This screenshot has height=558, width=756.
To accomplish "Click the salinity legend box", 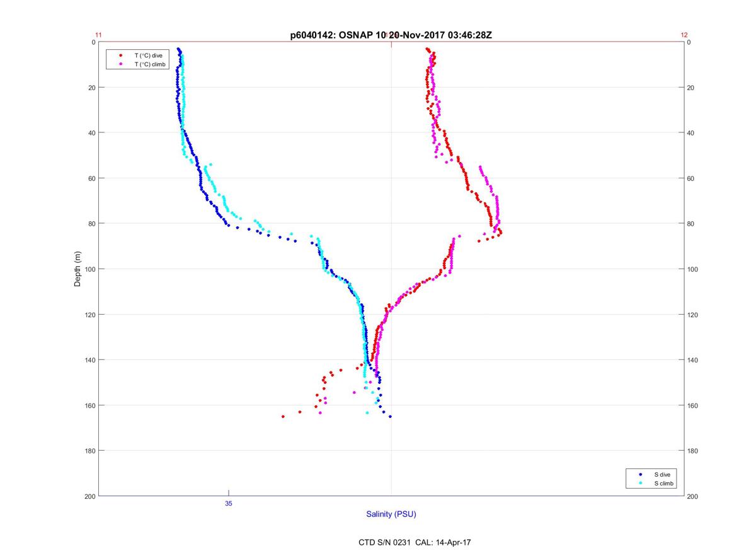I will 651,479.
